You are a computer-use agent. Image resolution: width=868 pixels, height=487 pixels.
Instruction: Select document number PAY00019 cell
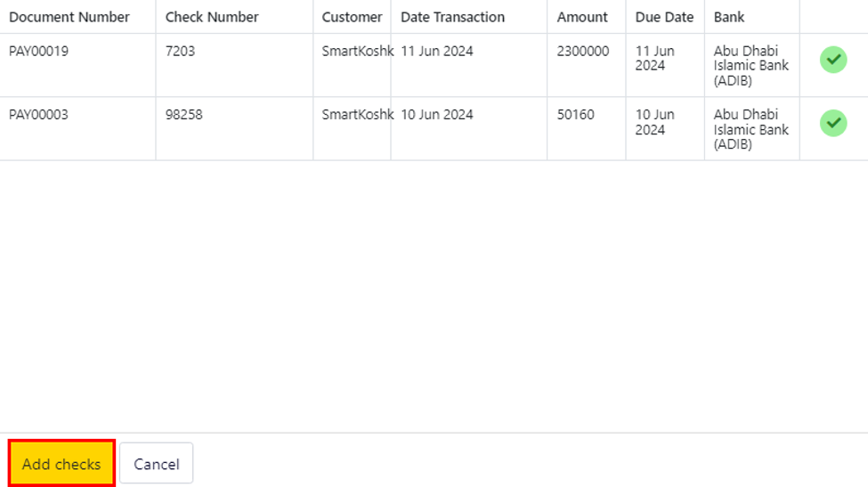[x=39, y=52]
